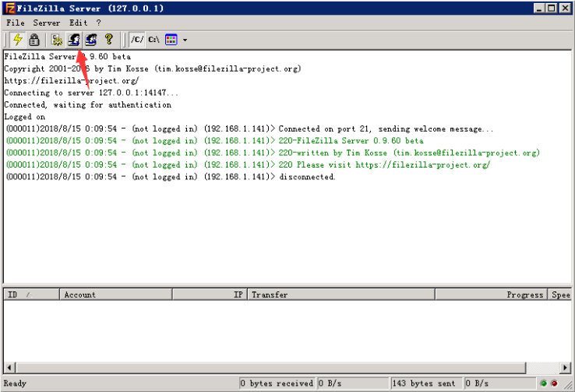Viewport: 575px width, 392px height.
Task: Sort by the Transfer column header
Action: pos(341,295)
